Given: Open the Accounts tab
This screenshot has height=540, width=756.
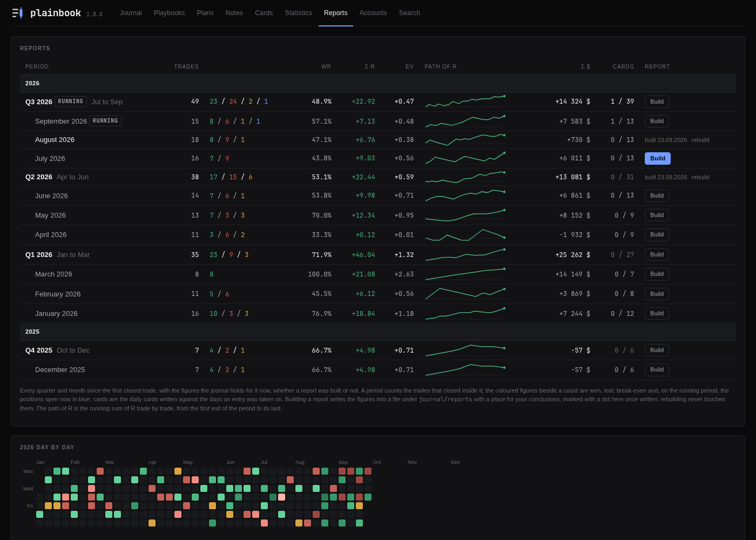Looking at the screenshot, I should [373, 13].
